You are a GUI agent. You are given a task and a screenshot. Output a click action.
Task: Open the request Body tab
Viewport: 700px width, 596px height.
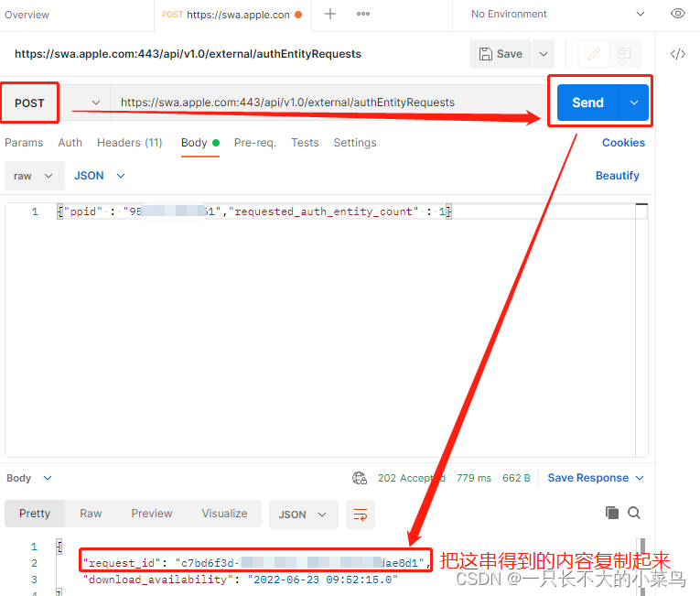click(x=200, y=143)
